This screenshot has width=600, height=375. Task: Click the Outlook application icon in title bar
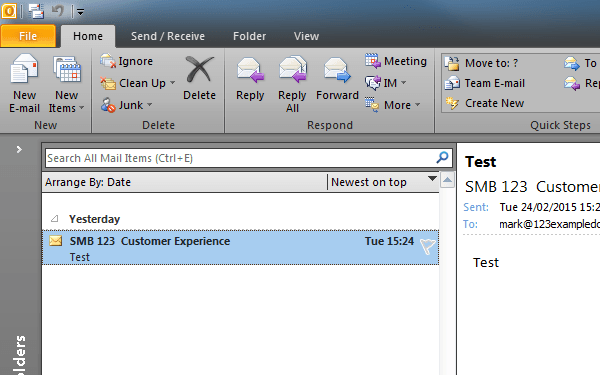point(9,11)
